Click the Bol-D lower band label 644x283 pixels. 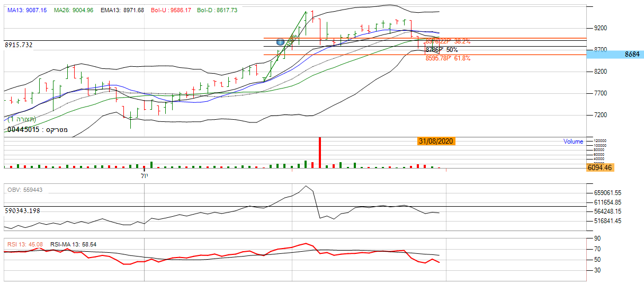point(217,11)
